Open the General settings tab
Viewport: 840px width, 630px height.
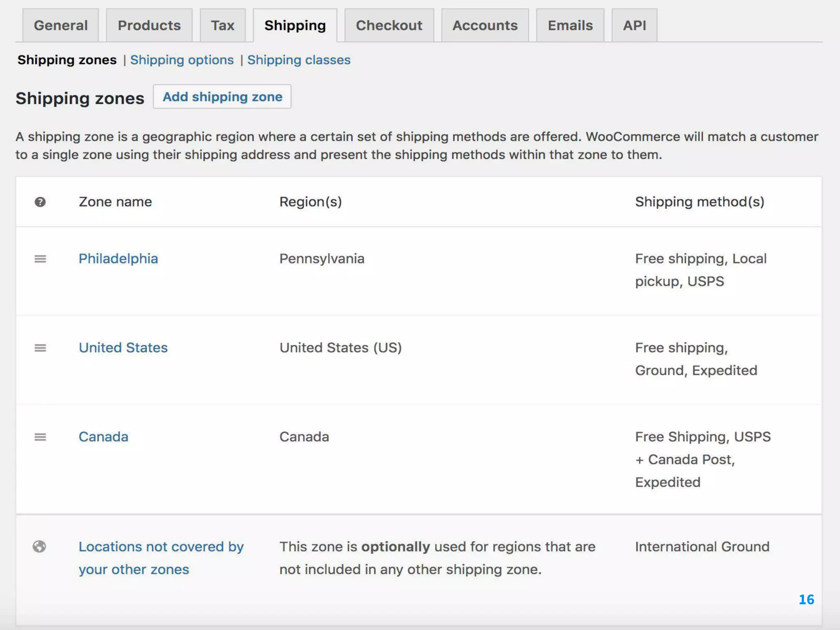(x=61, y=25)
